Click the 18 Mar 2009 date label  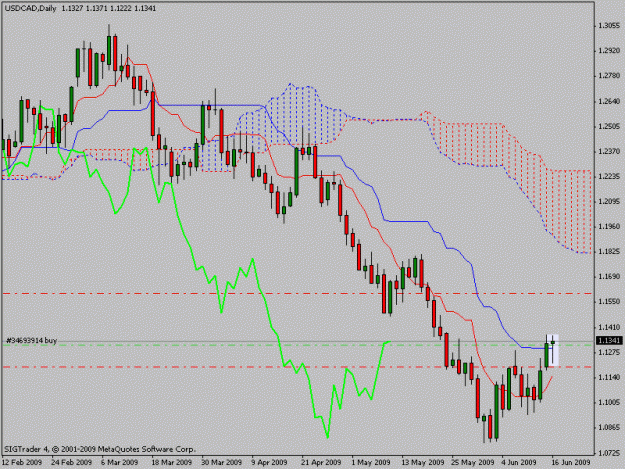tap(171, 462)
